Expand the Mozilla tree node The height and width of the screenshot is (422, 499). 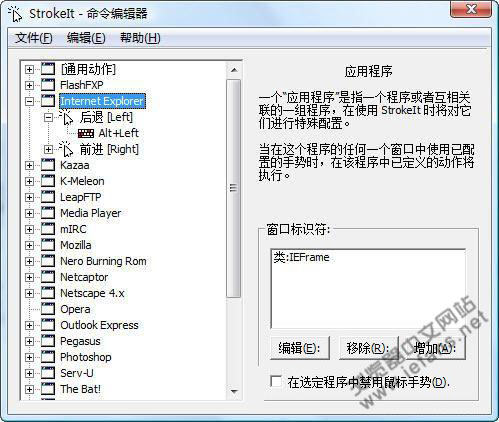tap(29, 245)
